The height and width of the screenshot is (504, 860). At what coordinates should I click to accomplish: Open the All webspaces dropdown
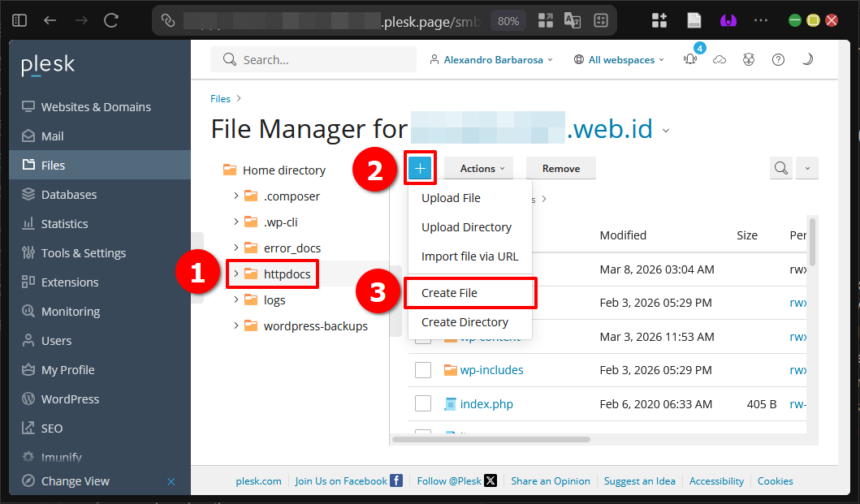pyautogui.click(x=620, y=60)
